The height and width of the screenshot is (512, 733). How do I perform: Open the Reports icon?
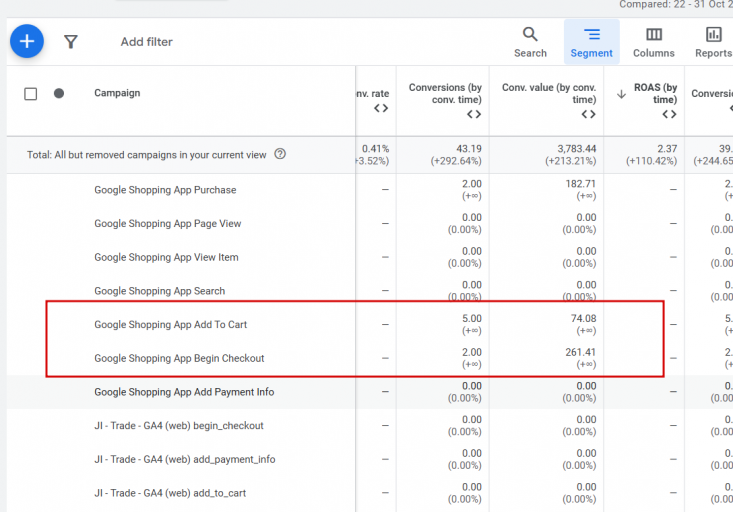[x=713, y=41]
